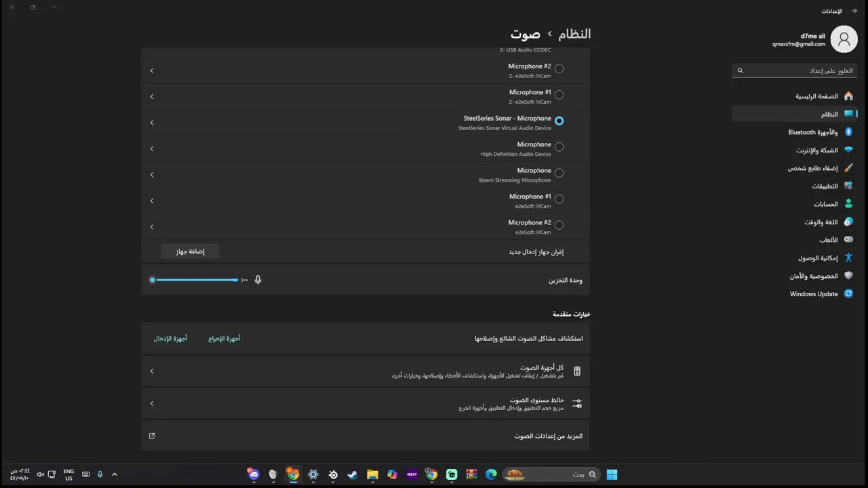Open SteelSeries Sonar Microphone properties chevron
The image size is (868, 488).
pyautogui.click(x=152, y=123)
